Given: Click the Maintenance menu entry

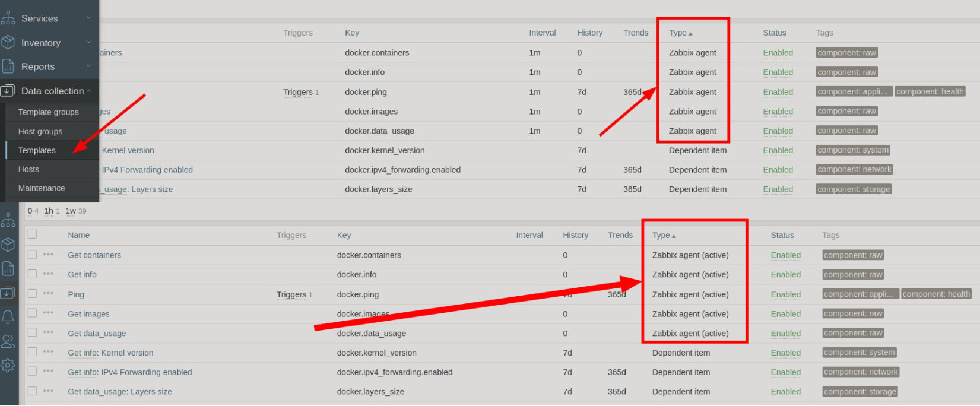Looking at the screenshot, I should [x=42, y=188].
